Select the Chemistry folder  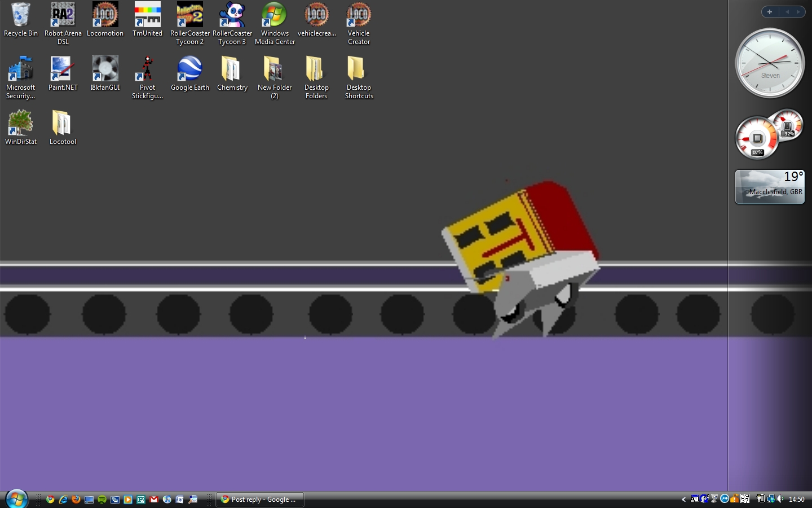(x=232, y=74)
